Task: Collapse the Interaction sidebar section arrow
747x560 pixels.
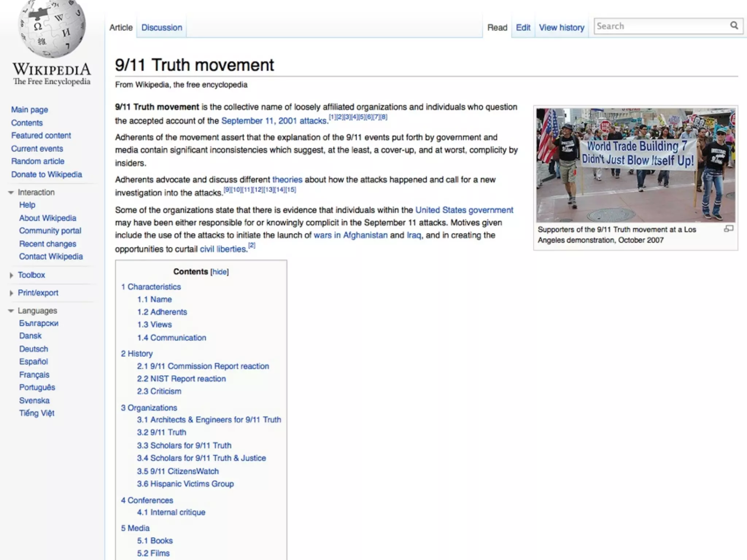Action: [11, 192]
